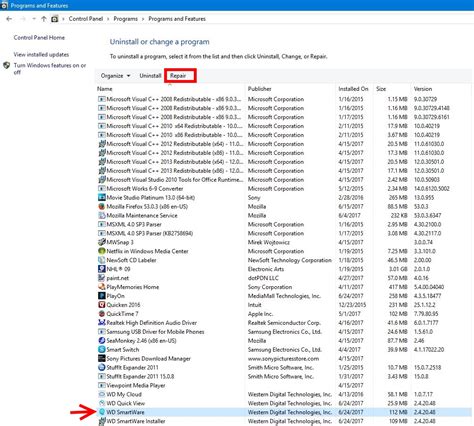Open the recent locations dropdown arrow

point(34,19)
